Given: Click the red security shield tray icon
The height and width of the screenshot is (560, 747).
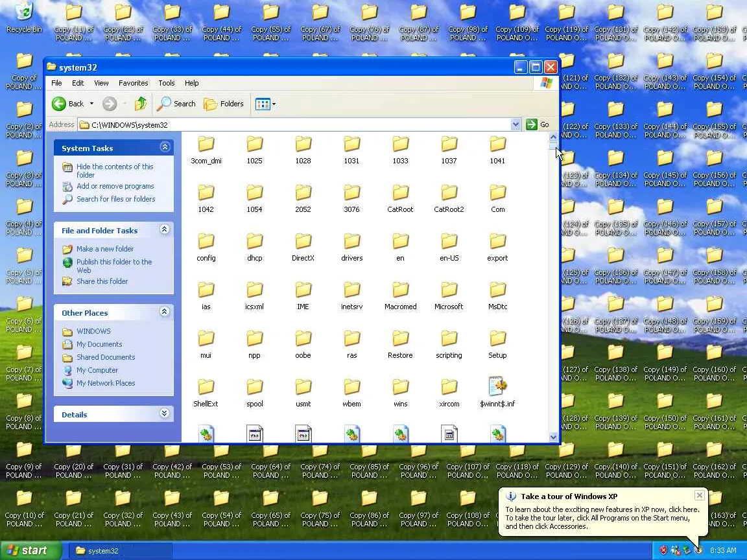Looking at the screenshot, I should (663, 550).
